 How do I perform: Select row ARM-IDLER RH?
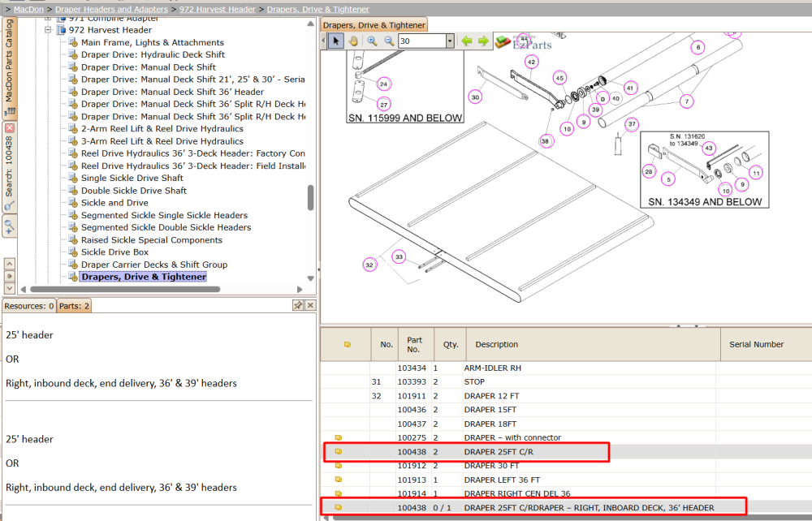pos(566,368)
